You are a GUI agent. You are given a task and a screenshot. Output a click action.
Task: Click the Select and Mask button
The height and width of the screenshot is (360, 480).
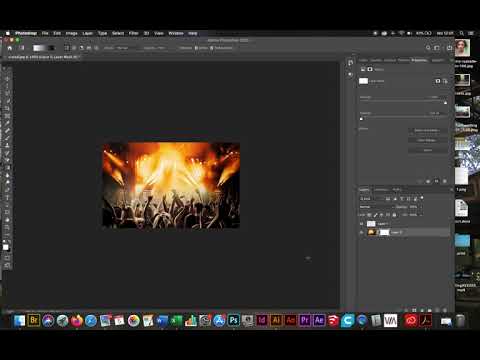tap(427, 130)
